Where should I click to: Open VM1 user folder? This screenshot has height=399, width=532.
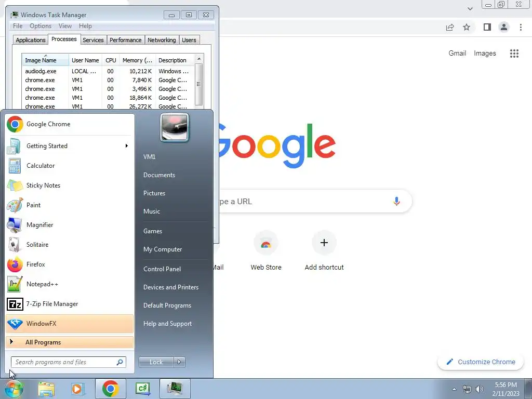149,157
